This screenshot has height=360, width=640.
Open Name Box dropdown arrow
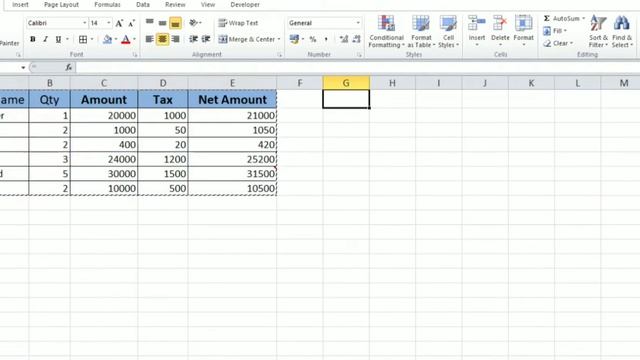tap(23, 67)
